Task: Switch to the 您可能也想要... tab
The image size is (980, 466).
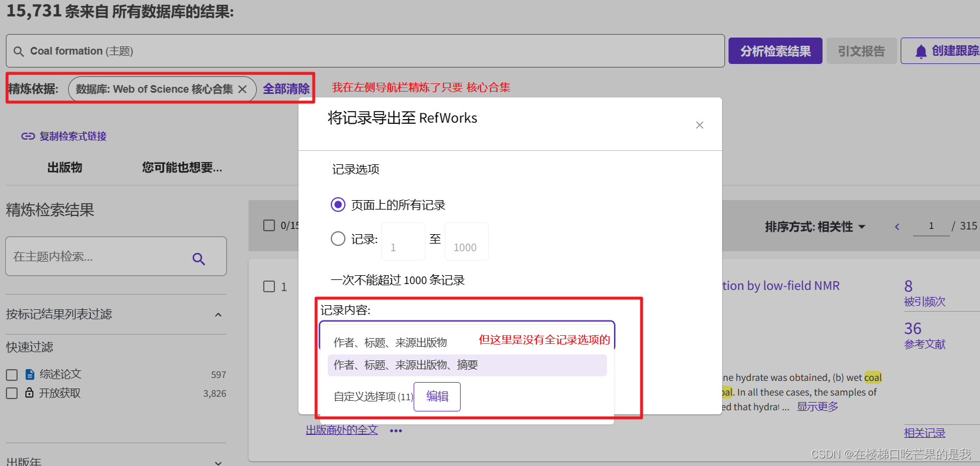Action: [x=182, y=167]
